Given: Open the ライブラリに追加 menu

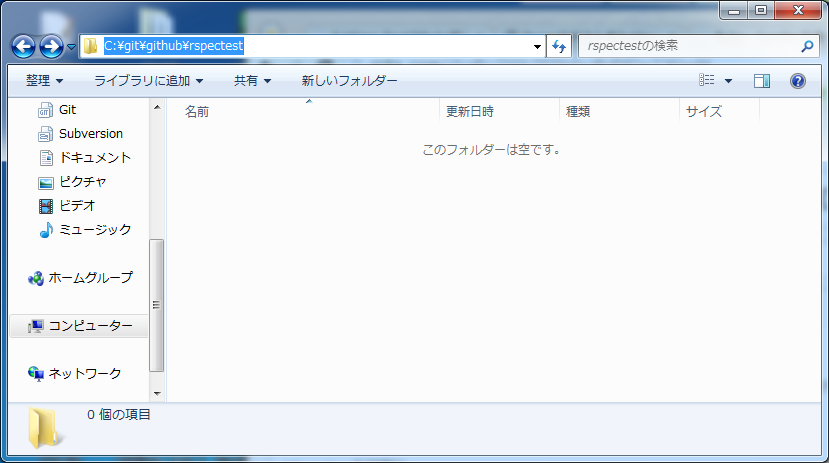Looking at the screenshot, I should coord(149,81).
